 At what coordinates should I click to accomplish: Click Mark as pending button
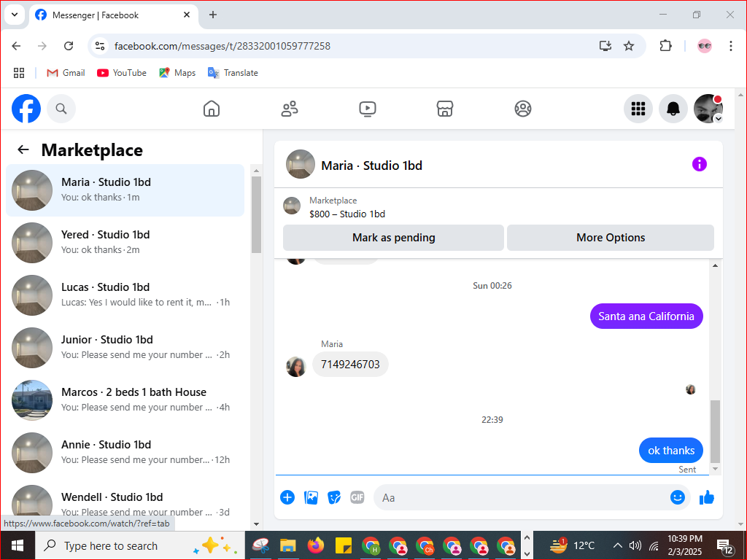(x=393, y=238)
